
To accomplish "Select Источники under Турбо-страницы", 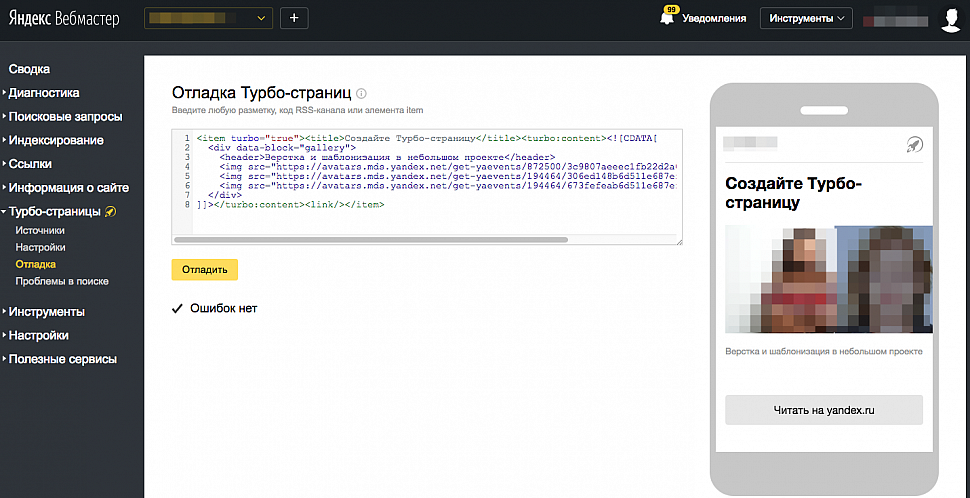I will (x=40, y=230).
